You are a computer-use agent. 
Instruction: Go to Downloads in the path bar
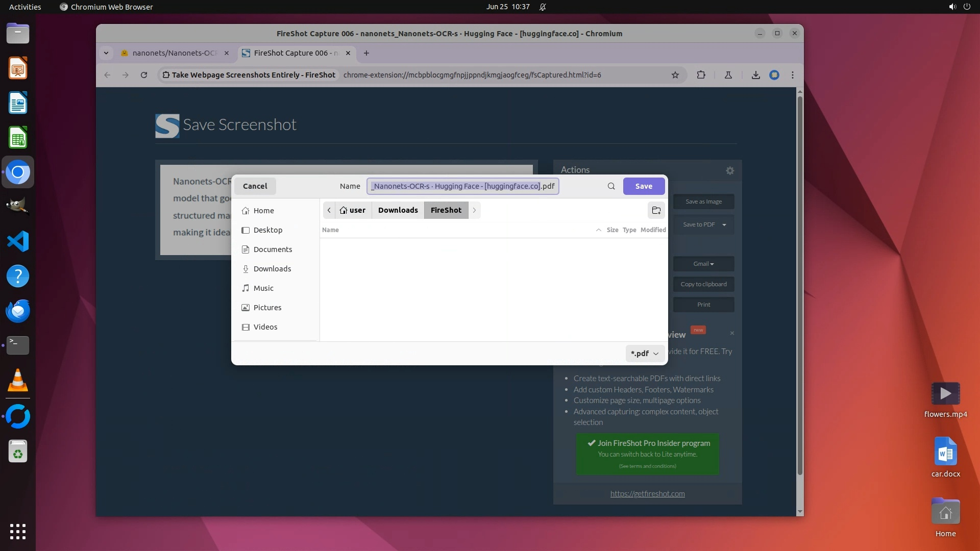pyautogui.click(x=398, y=210)
